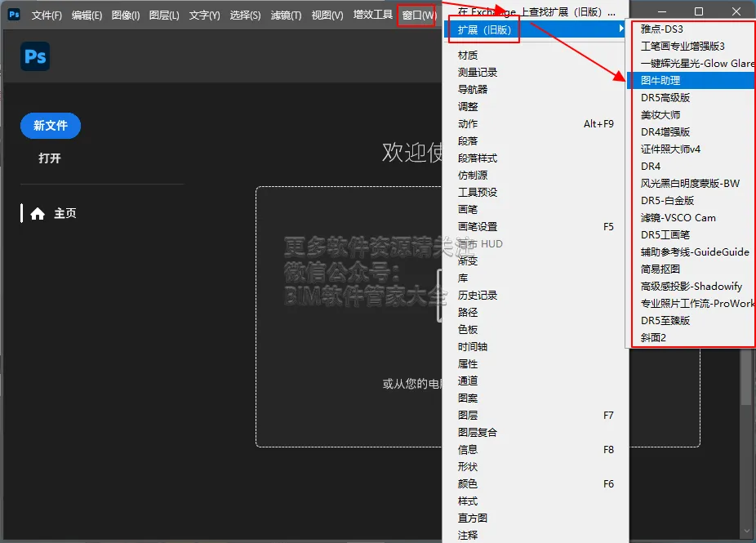The image size is (756, 543).
Task: Select 滤镜-VSCO Cam extension
Action: pos(692,218)
